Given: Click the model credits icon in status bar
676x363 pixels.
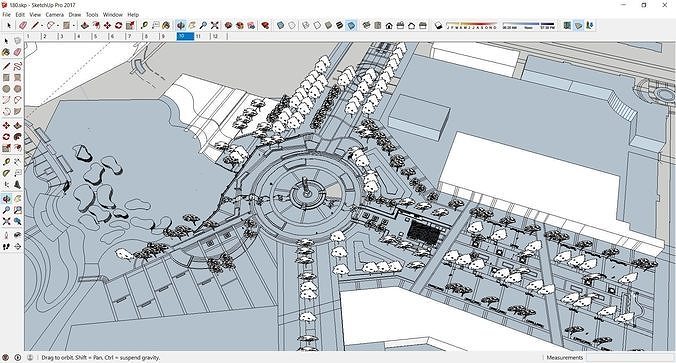Looking at the screenshot, I should point(17,357).
